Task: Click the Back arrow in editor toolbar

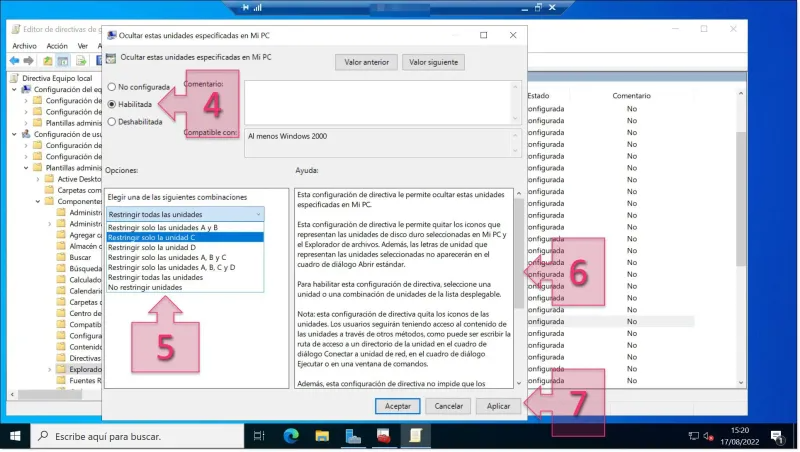Action: [x=14, y=61]
